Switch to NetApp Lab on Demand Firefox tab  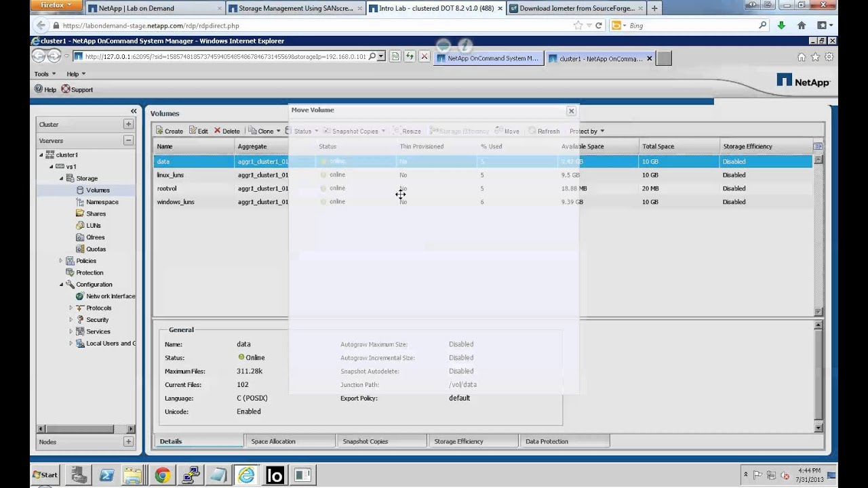(x=155, y=8)
